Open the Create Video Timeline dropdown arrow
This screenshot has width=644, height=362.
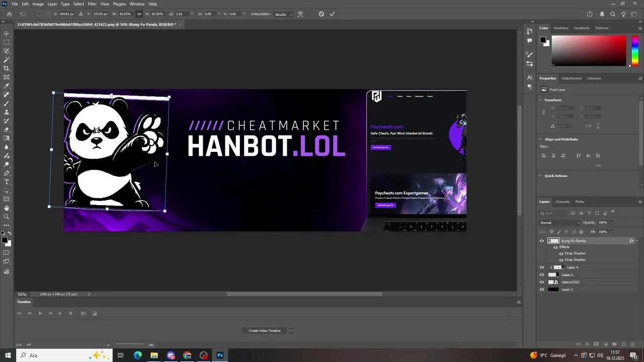tap(291, 330)
